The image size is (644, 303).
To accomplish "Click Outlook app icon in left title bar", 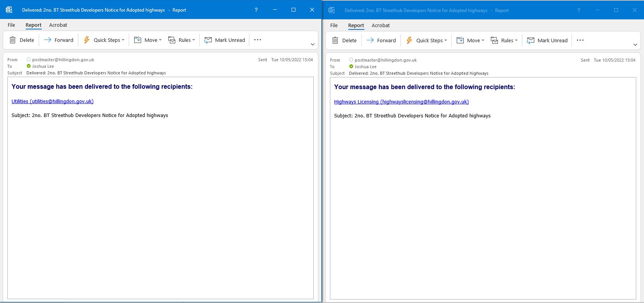I will (9, 10).
